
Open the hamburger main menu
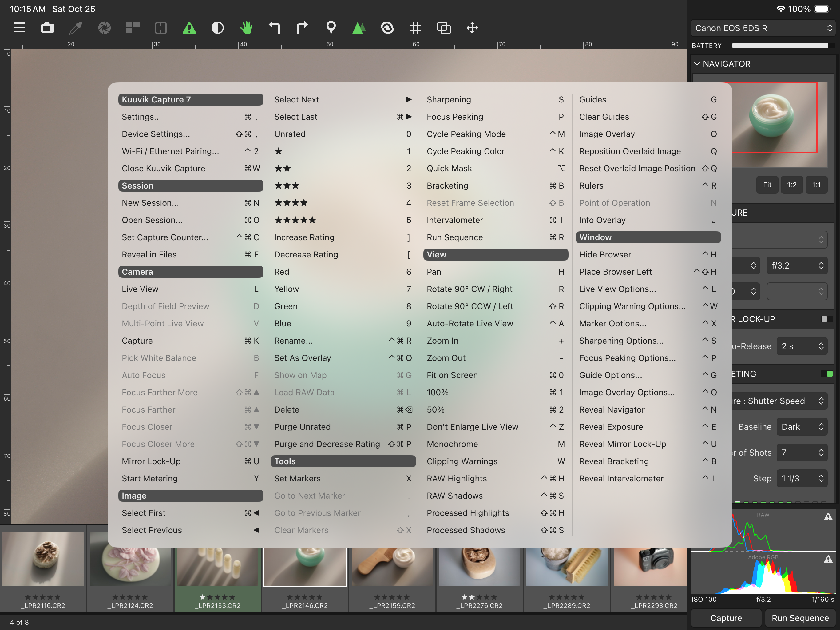pos(19,28)
